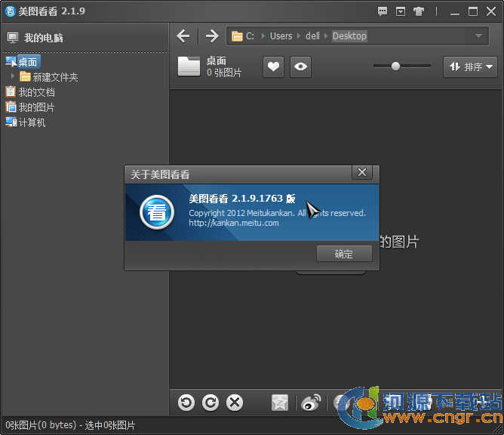Click the favorite heart button
Image resolution: width=504 pixels, height=435 pixels.
[273, 67]
